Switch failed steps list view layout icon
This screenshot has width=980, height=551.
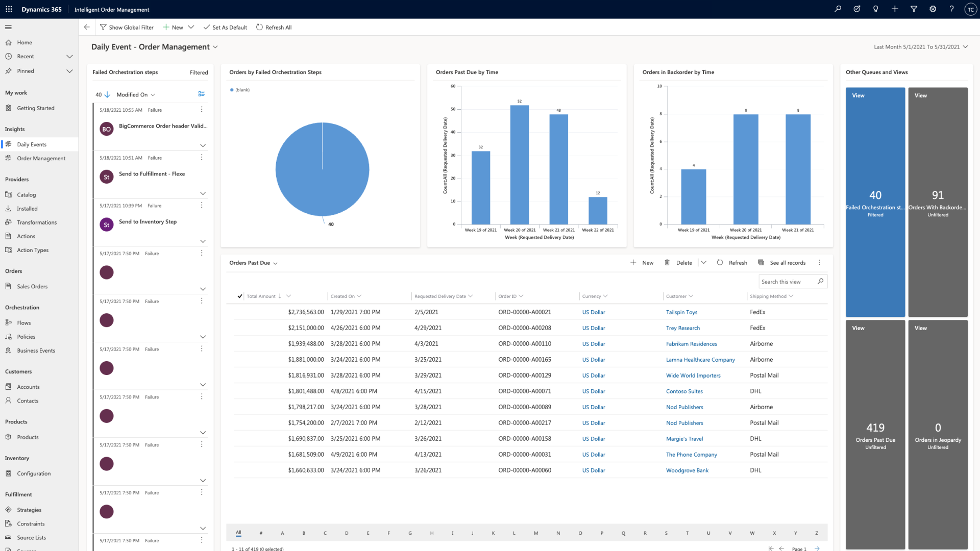202,94
